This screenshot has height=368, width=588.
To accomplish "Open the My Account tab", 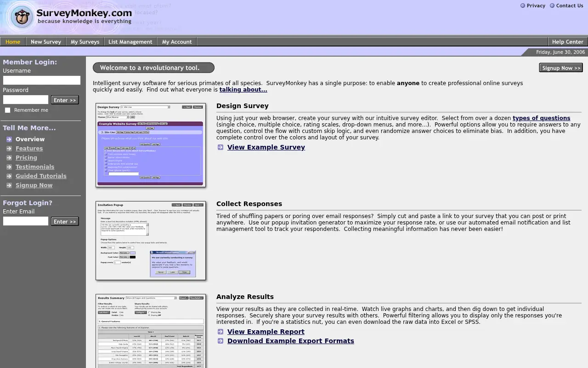I will [x=177, y=41].
